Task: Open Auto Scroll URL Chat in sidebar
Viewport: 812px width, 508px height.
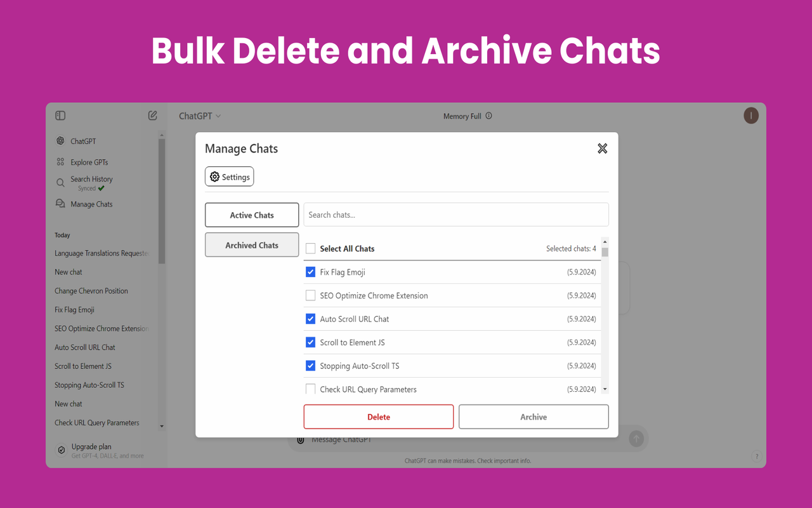Action: coord(85,347)
